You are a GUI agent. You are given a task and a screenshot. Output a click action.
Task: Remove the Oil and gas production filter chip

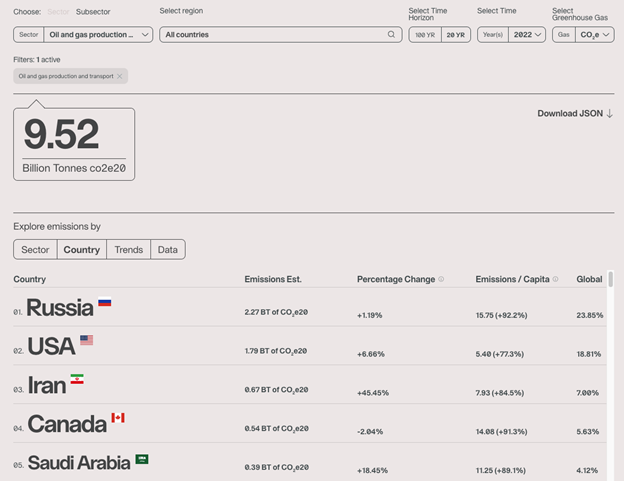coord(119,76)
